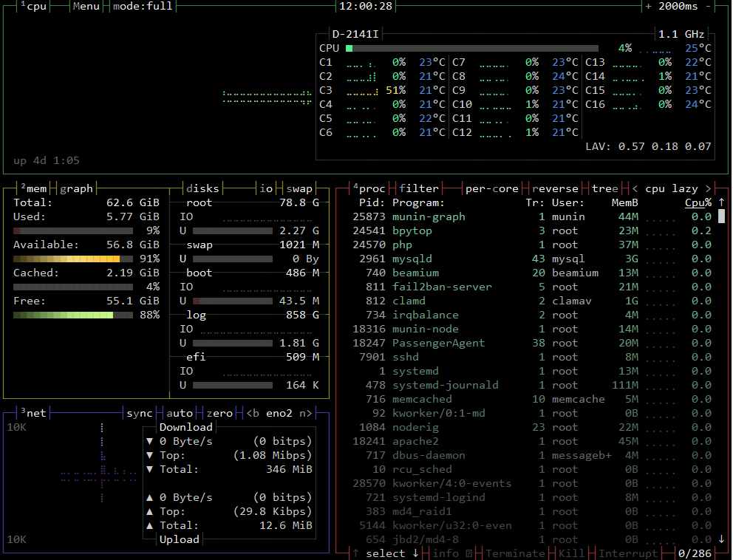Click right arrow for next sort column

(708, 188)
